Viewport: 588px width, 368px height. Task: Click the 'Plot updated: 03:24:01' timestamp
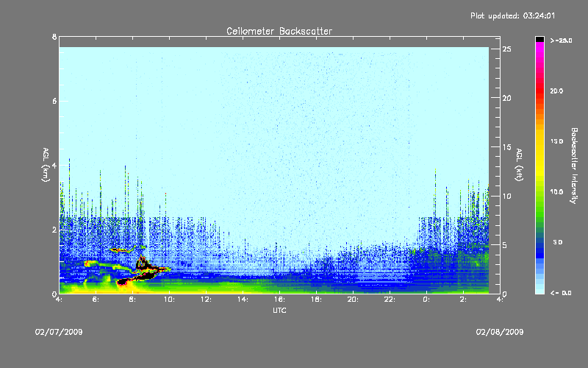point(512,15)
